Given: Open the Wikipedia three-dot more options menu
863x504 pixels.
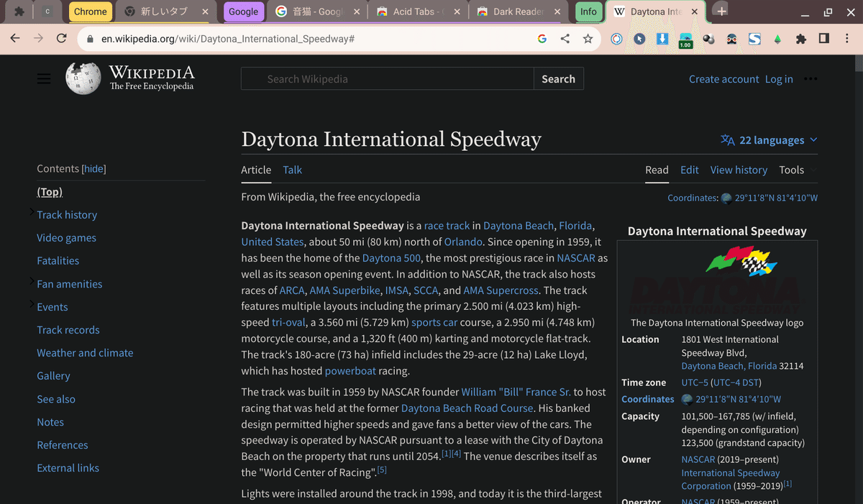Looking at the screenshot, I should click(811, 79).
